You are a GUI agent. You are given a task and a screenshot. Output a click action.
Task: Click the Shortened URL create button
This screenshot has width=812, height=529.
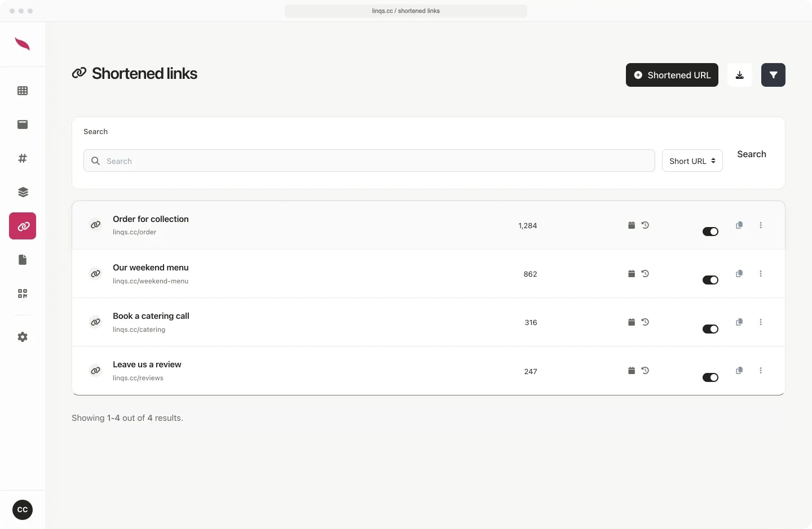672,75
